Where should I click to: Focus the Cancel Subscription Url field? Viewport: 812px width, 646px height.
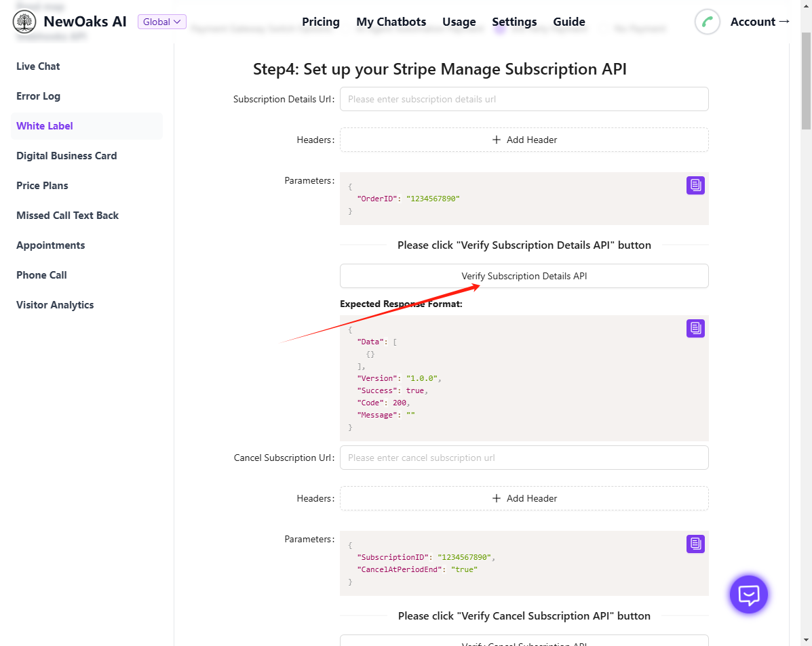click(x=524, y=458)
